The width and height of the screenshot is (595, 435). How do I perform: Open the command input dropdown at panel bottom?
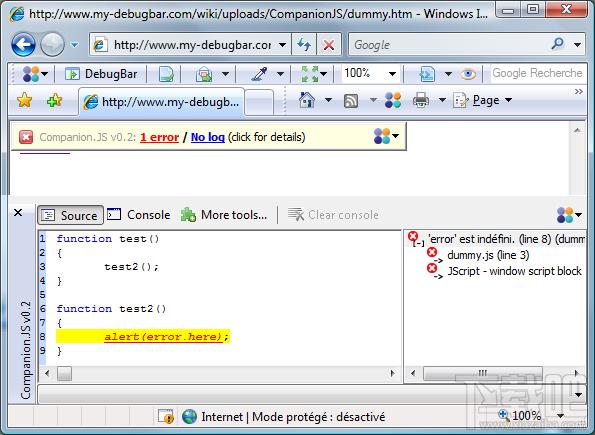pyautogui.click(x=578, y=395)
